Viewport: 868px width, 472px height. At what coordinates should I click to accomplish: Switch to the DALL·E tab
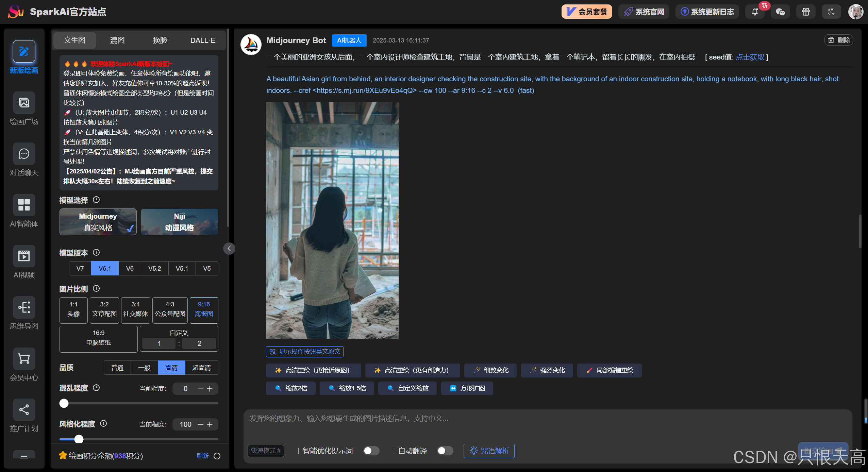[x=203, y=40]
